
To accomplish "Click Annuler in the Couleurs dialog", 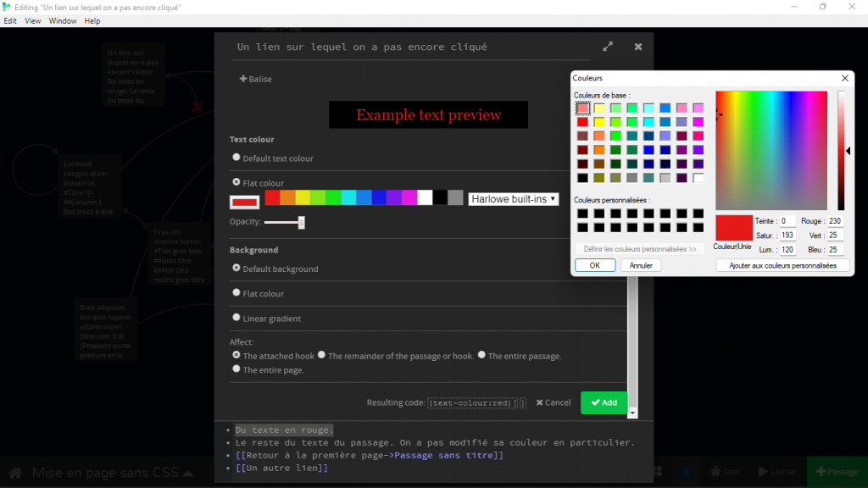I will coord(641,265).
